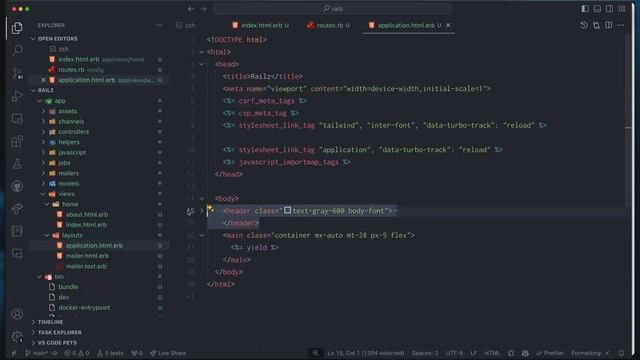Click the open changes icon in editor toolbar
Image resolution: width=640 pixels, height=360 pixels.
click(x=596, y=25)
